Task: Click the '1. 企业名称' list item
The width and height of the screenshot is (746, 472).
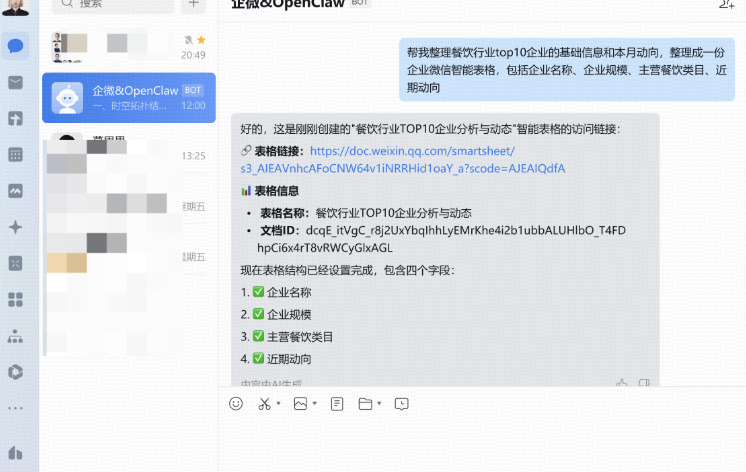Action: (x=276, y=292)
